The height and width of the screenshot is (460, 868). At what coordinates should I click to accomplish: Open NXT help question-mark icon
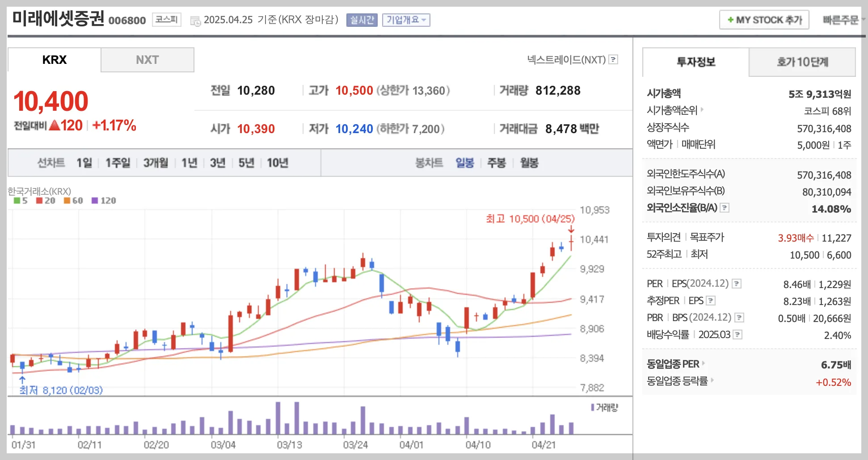(x=614, y=59)
